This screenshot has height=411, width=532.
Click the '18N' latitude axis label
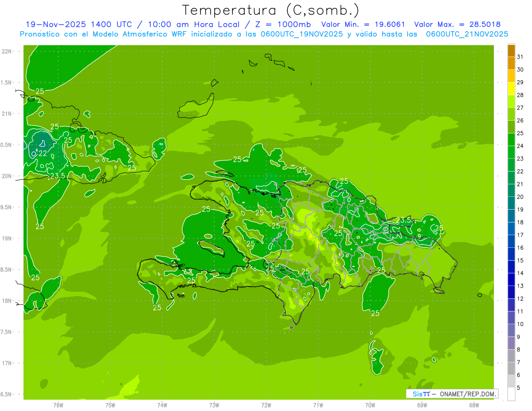tap(6, 301)
